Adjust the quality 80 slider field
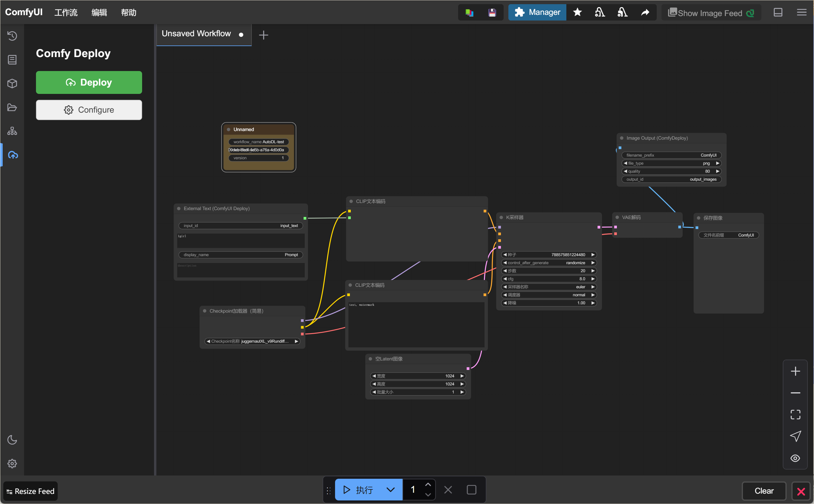Viewport: 814px width, 504px height. [x=671, y=171]
